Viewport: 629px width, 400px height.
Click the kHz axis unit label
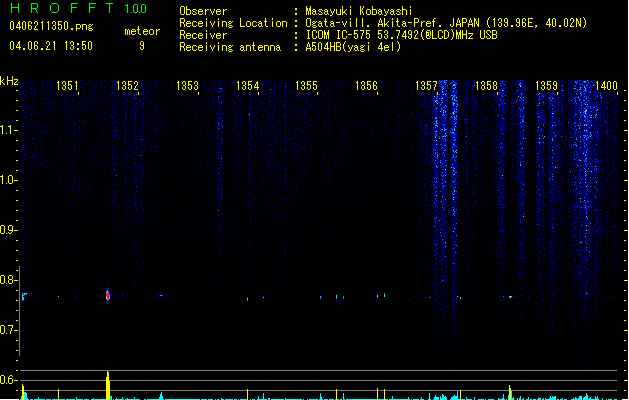tap(9, 81)
